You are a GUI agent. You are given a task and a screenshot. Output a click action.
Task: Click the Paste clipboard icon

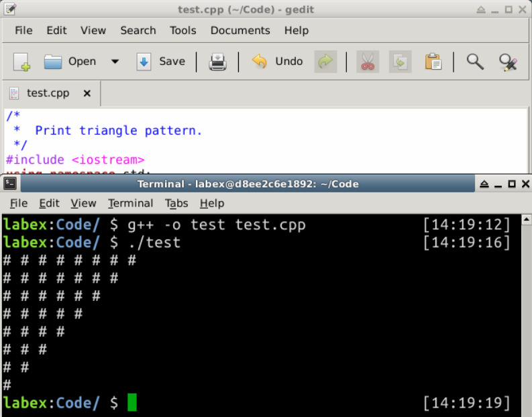(433, 62)
